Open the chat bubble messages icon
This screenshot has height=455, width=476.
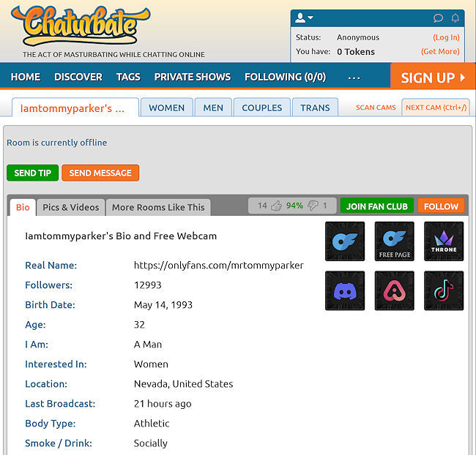tap(438, 18)
